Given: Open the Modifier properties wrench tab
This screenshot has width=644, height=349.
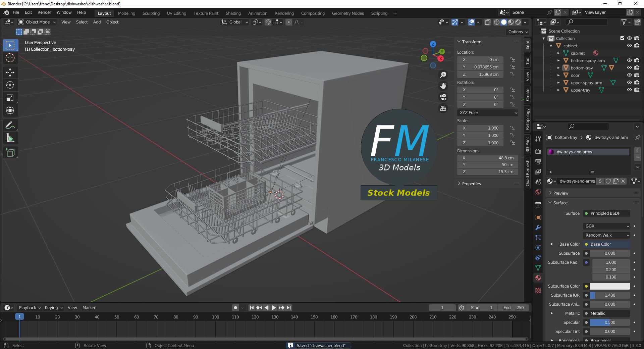Looking at the screenshot, I should pos(538,228).
